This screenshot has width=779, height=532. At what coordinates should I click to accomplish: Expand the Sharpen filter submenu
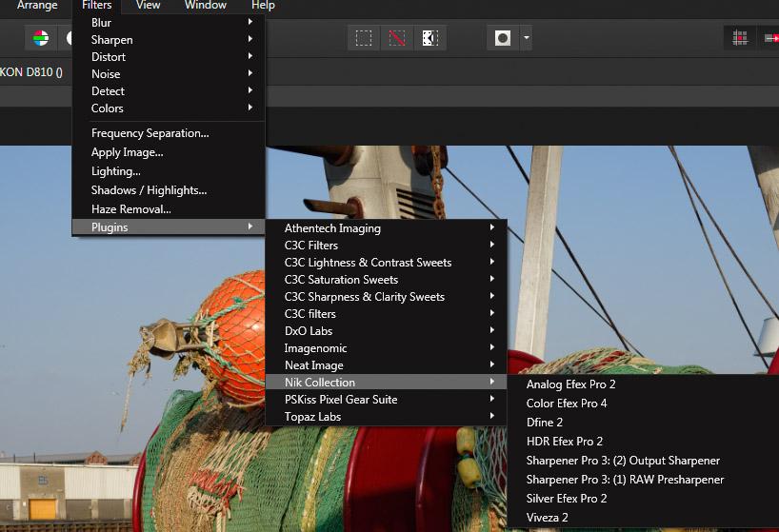[x=169, y=40]
